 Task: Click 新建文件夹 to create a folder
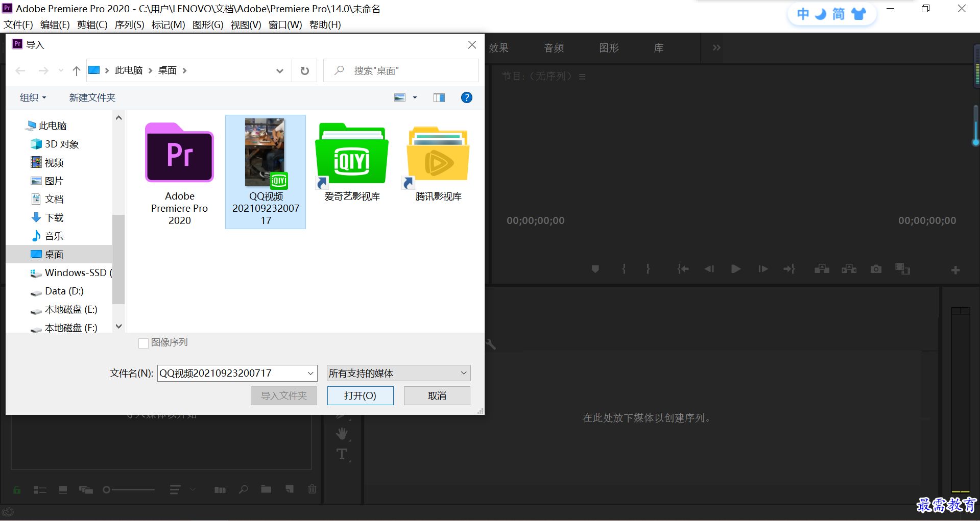[x=92, y=97]
